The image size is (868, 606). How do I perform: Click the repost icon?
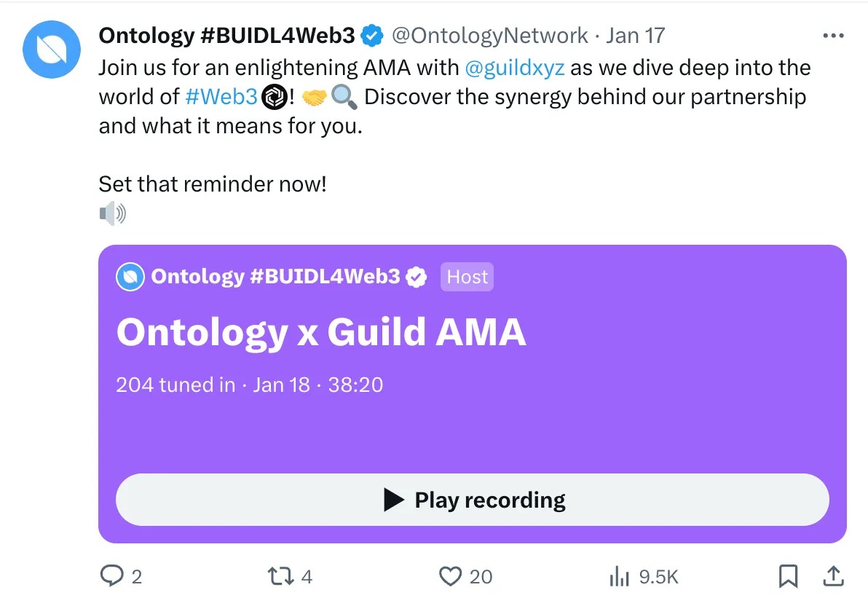(279, 577)
